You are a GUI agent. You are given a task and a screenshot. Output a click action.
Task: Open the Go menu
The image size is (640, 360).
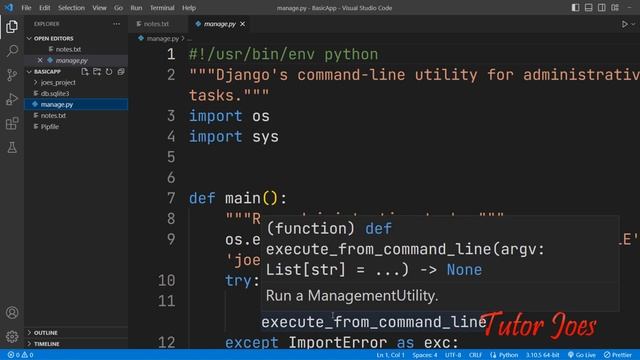pos(118,8)
